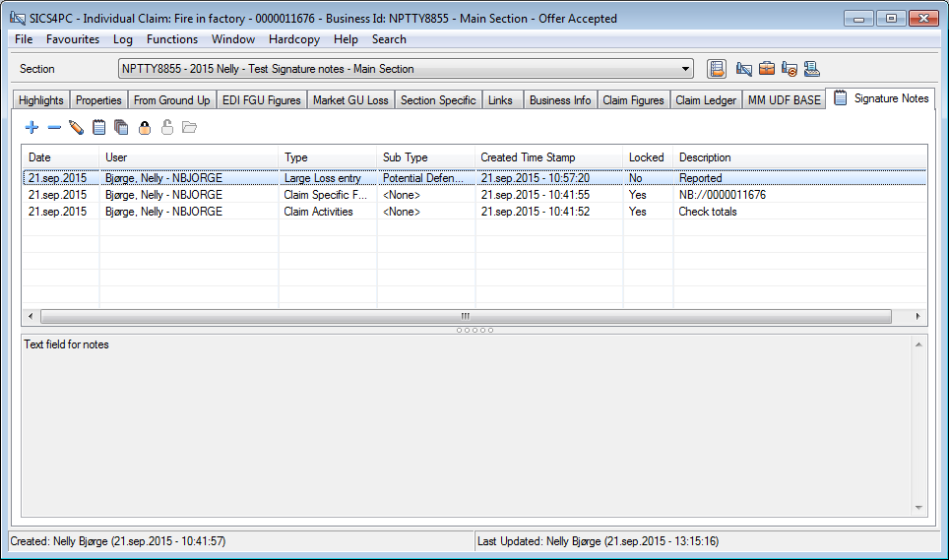Click the computer icon at far right of Section row

(x=812, y=69)
